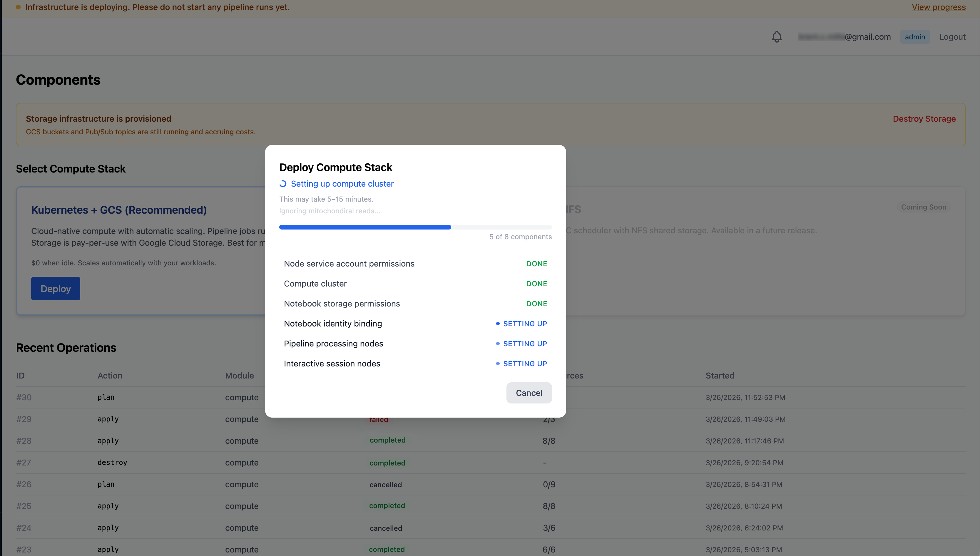Image resolution: width=980 pixels, height=556 pixels.
Task: Click operation ID #28
Action: (x=24, y=441)
